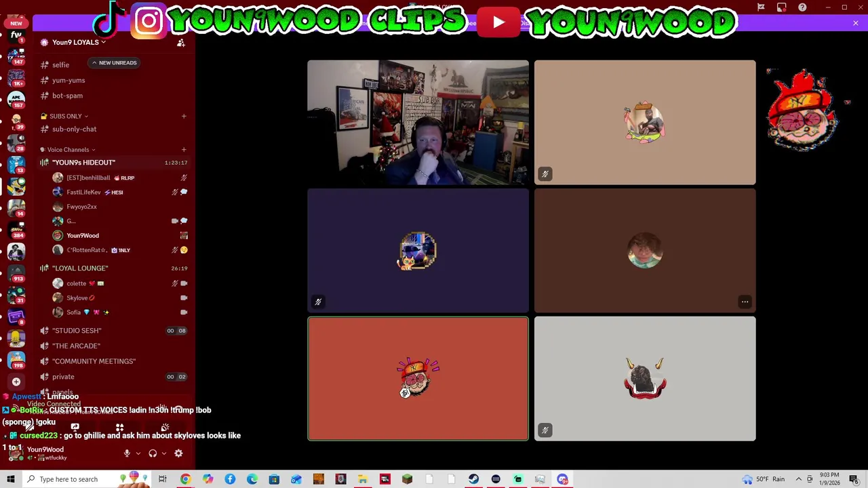Screen dimensions: 868x488
Task: Expand microphone input options arrow
Action: (x=138, y=453)
